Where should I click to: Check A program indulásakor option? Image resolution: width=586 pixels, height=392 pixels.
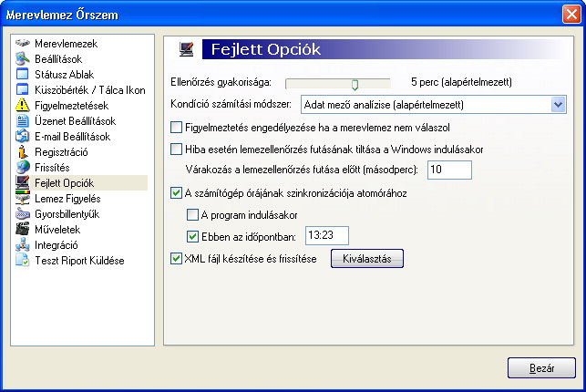point(192,214)
